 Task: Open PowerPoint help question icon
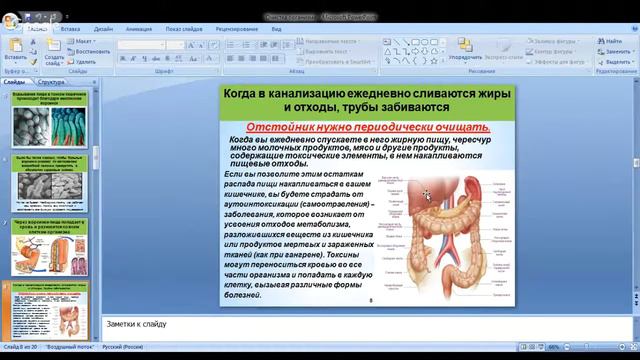tap(635, 29)
